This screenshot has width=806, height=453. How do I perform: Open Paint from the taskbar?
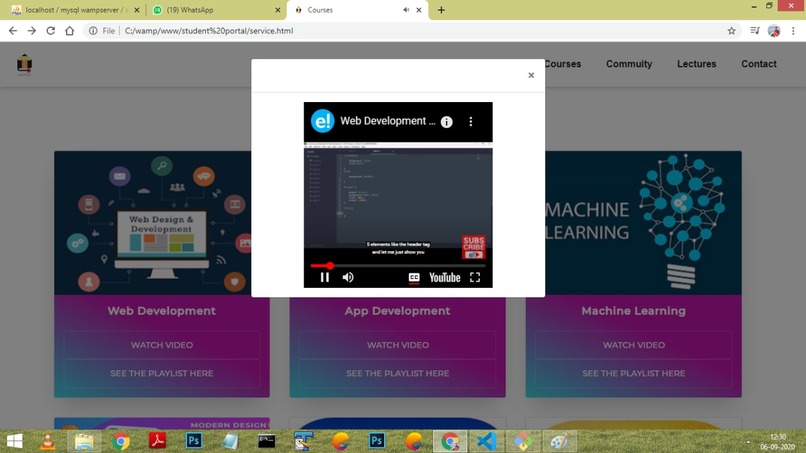tap(559, 441)
